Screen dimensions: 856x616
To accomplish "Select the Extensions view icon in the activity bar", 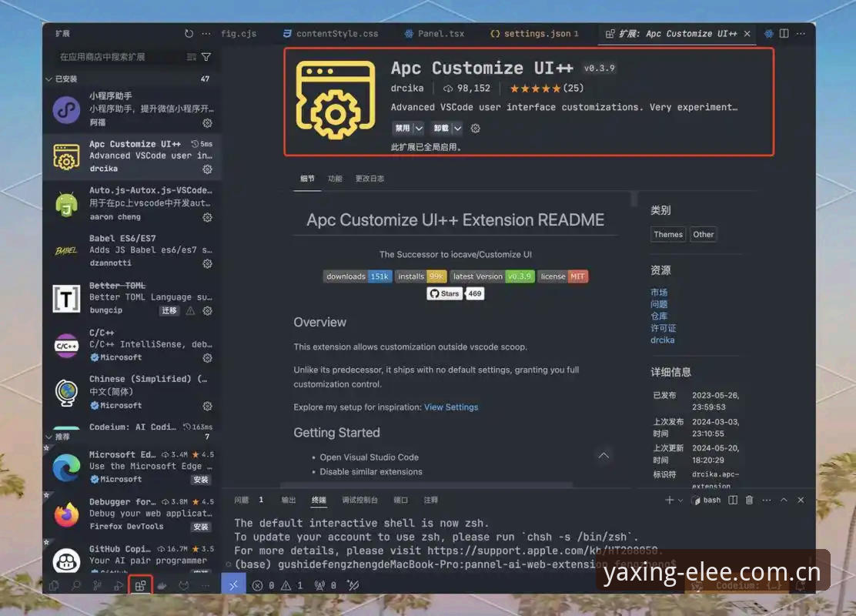I will tap(140, 585).
